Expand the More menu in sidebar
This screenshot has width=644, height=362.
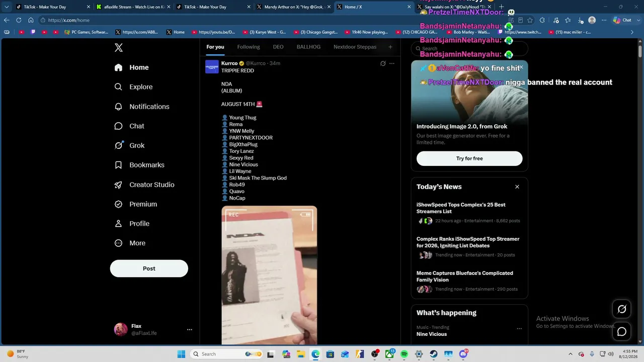[x=130, y=243]
